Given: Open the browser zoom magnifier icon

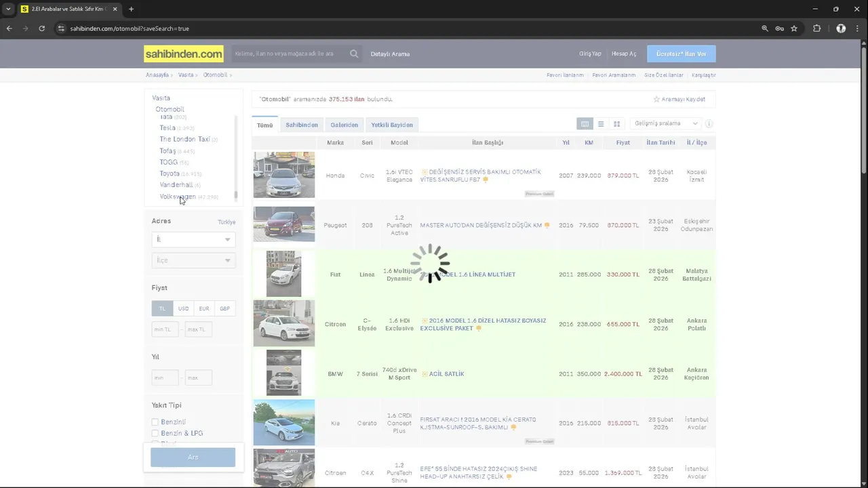Looking at the screenshot, I should pos(765,28).
